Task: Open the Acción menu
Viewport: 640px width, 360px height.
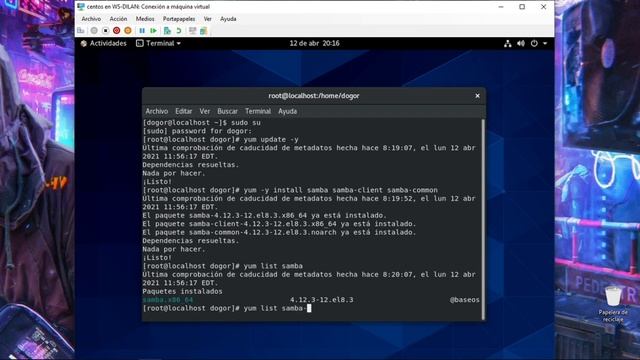Action: pos(118,19)
